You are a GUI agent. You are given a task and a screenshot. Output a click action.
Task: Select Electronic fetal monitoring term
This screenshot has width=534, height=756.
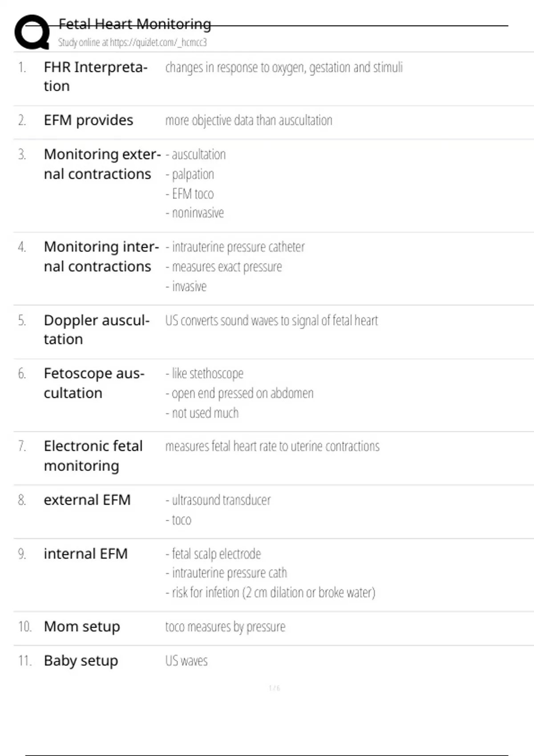pyautogui.click(x=93, y=456)
